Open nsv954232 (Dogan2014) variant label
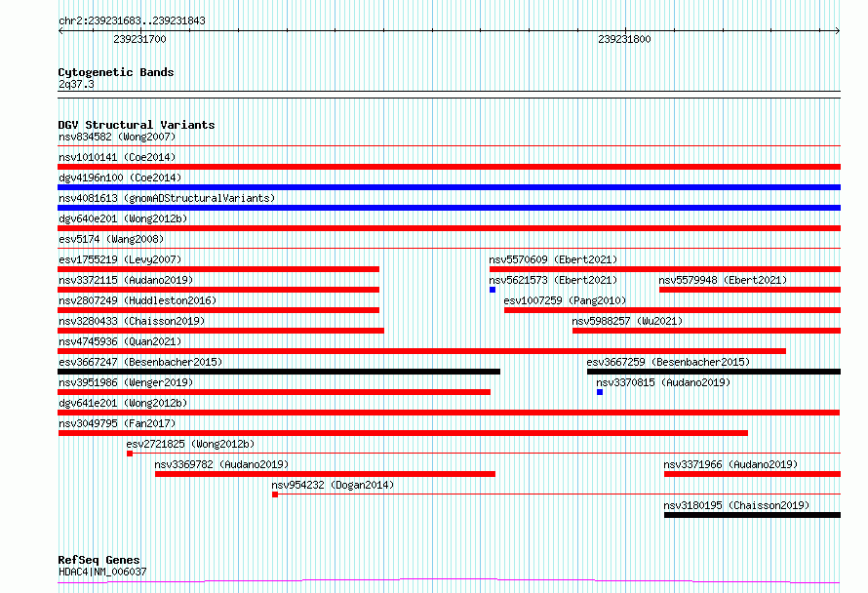 coord(333,485)
